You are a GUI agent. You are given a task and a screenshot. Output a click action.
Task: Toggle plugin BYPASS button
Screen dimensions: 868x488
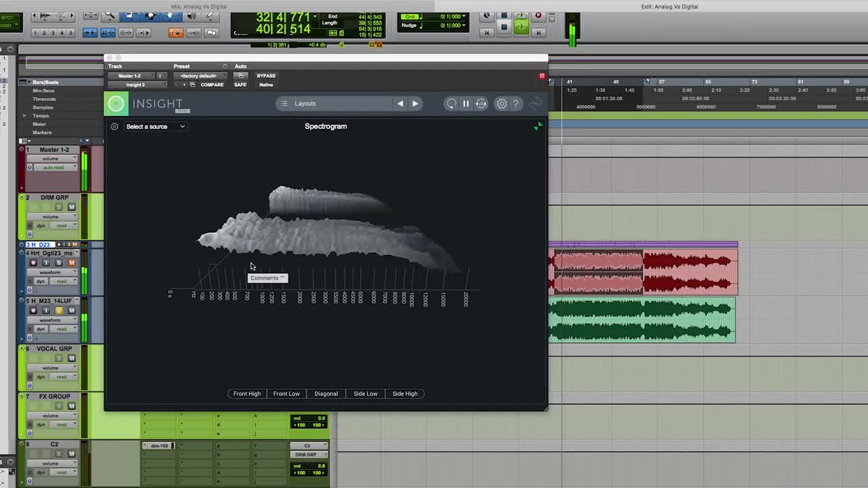[266, 76]
